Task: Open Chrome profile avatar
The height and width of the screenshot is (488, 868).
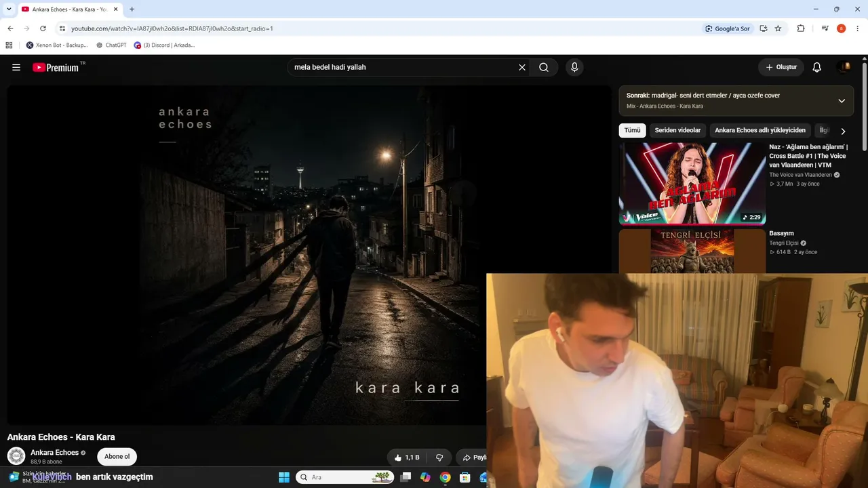Action: click(842, 28)
